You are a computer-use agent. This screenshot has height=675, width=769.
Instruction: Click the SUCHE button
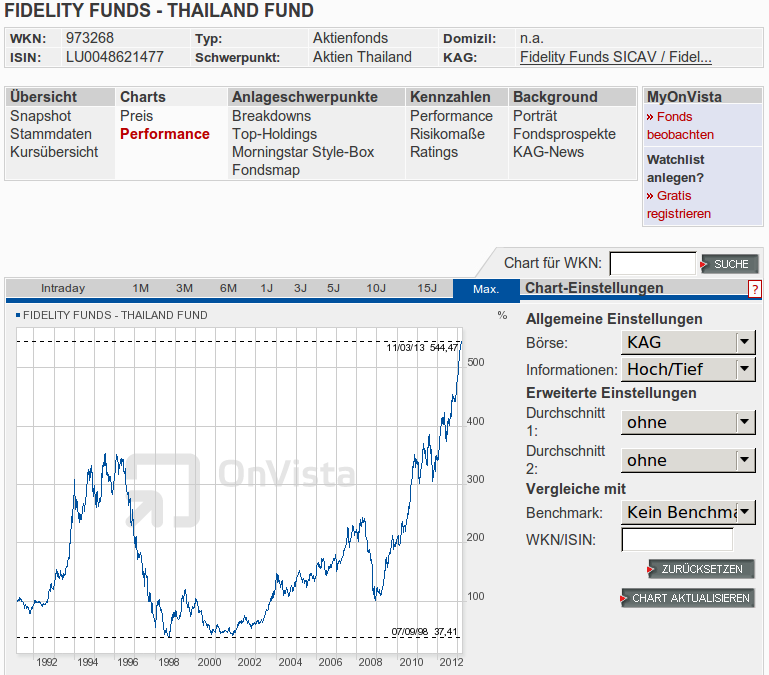[730, 264]
